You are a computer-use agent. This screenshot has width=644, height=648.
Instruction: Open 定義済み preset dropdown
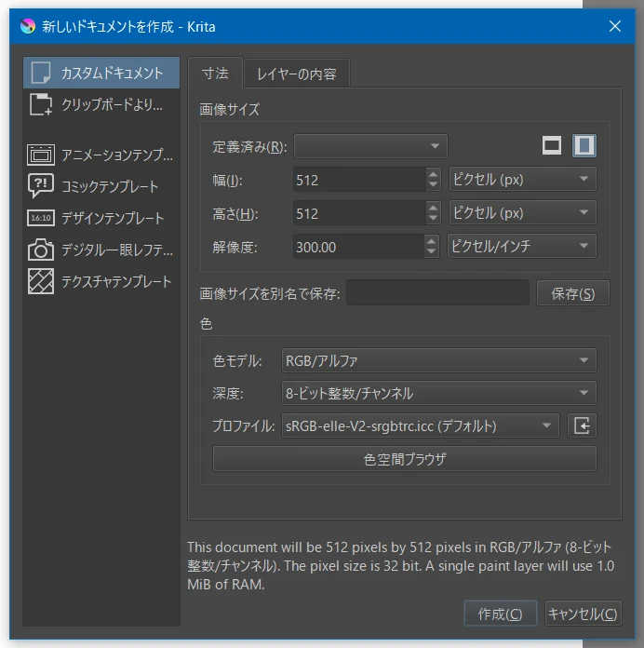coord(370,146)
